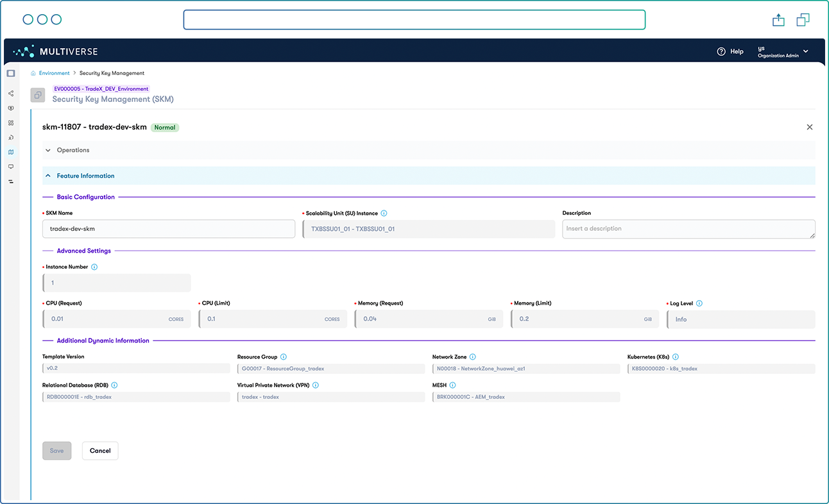The height and width of the screenshot is (504, 829).
Task: Click info icon next to Network Zone
Action: click(x=473, y=357)
